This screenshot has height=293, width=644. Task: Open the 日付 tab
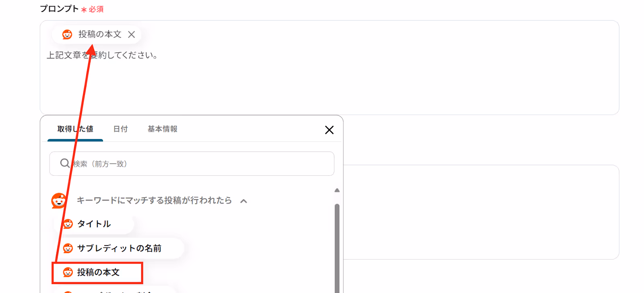tap(120, 129)
